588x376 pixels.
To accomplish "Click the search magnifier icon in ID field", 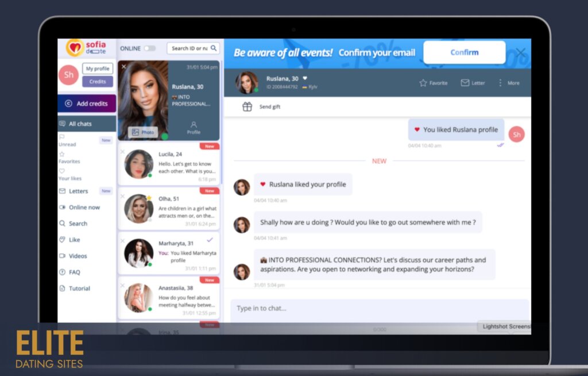I will coord(214,48).
